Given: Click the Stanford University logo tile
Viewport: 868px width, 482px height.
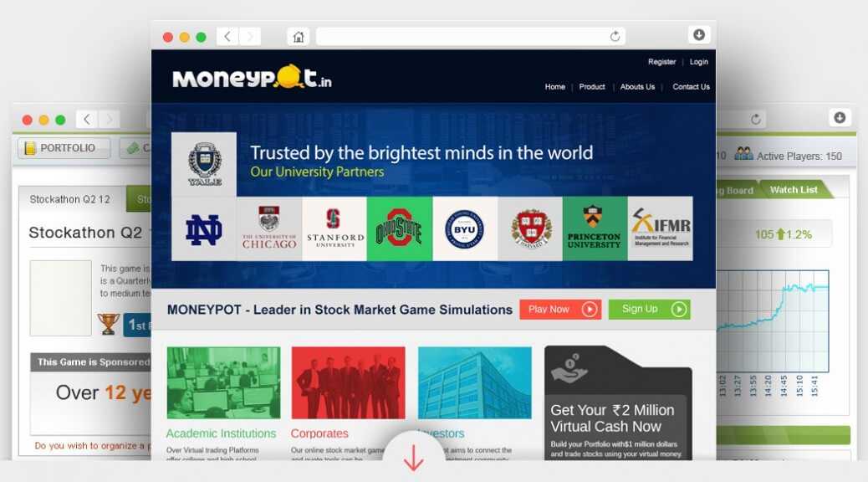Looking at the screenshot, I should [334, 228].
